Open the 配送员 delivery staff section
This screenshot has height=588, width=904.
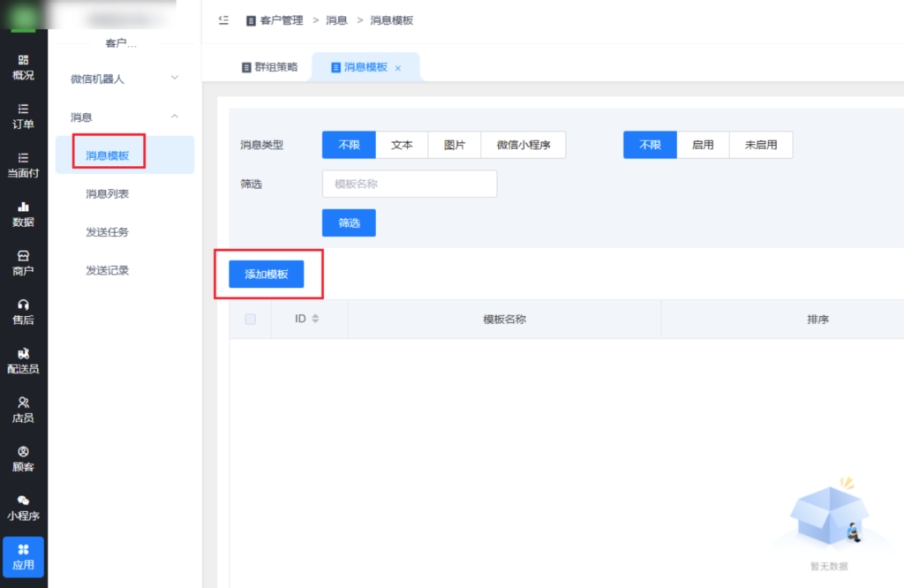tap(24, 360)
